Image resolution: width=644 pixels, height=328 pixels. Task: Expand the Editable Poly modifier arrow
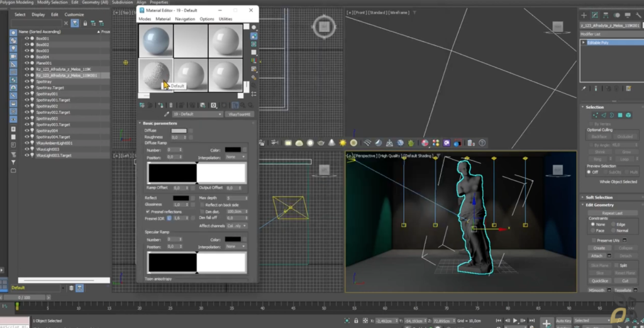(584, 43)
